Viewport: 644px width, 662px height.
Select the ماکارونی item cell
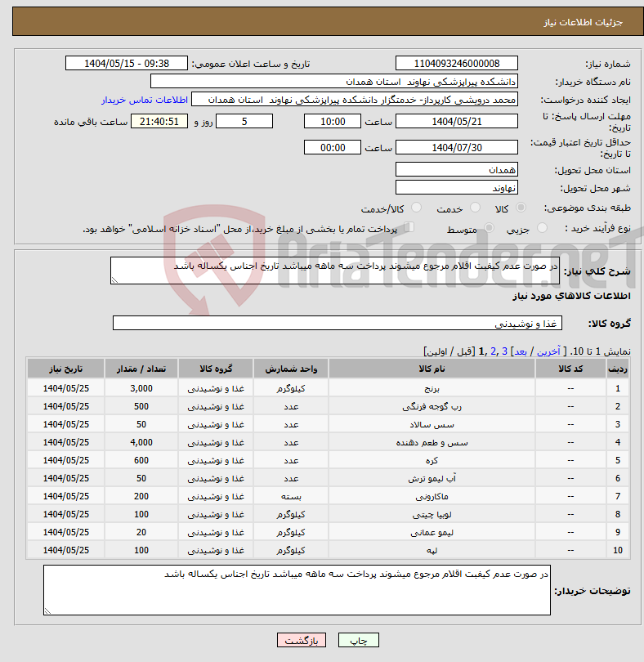(x=432, y=497)
